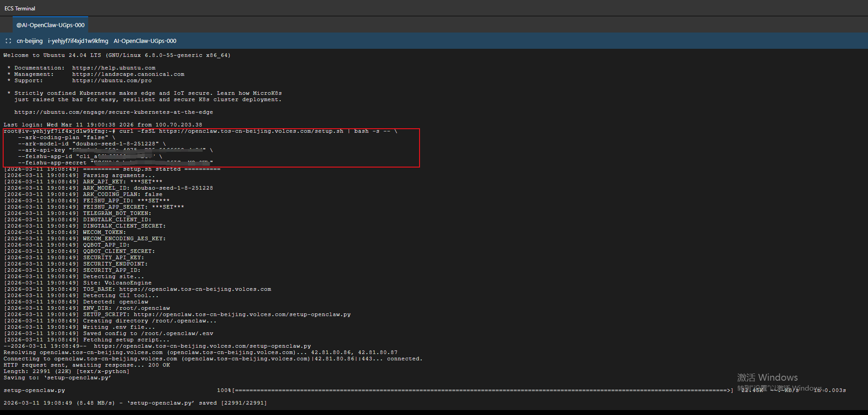Select instance ID i-yehjyf7if4xjd1w9kfmg
868x415 pixels.
tap(78, 41)
